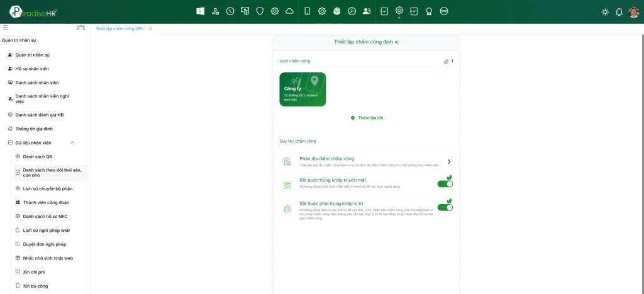Click the STOP sign icon in toolbar
Image resolution: width=644 pixels, height=294 pixels.
[444, 11]
